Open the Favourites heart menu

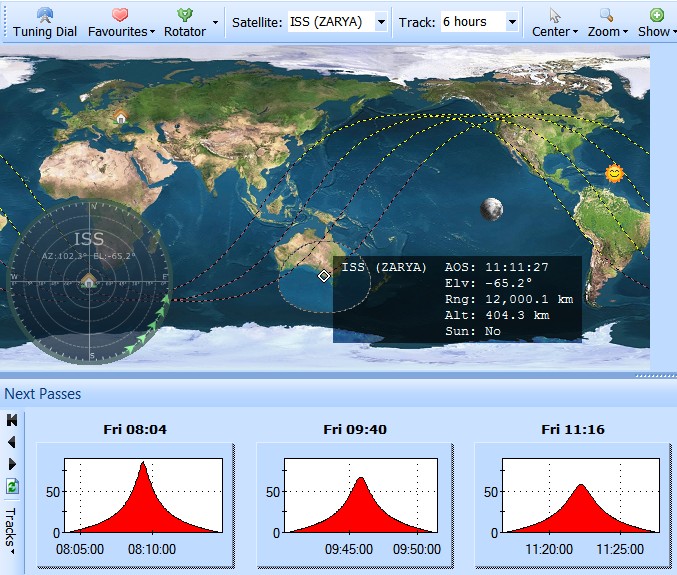121,23
